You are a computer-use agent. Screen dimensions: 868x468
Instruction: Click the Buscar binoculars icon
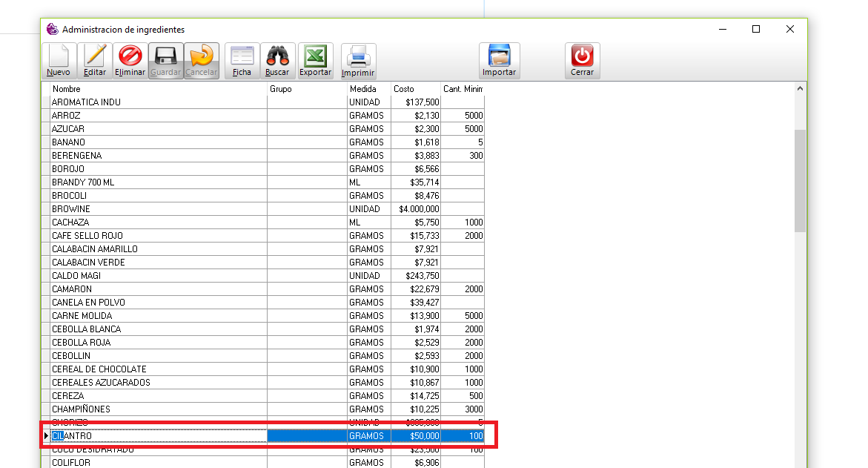click(x=277, y=56)
